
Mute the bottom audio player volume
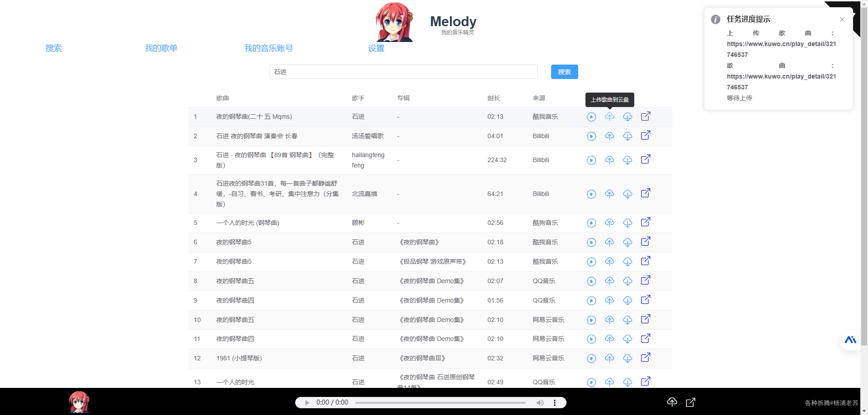tap(540, 403)
